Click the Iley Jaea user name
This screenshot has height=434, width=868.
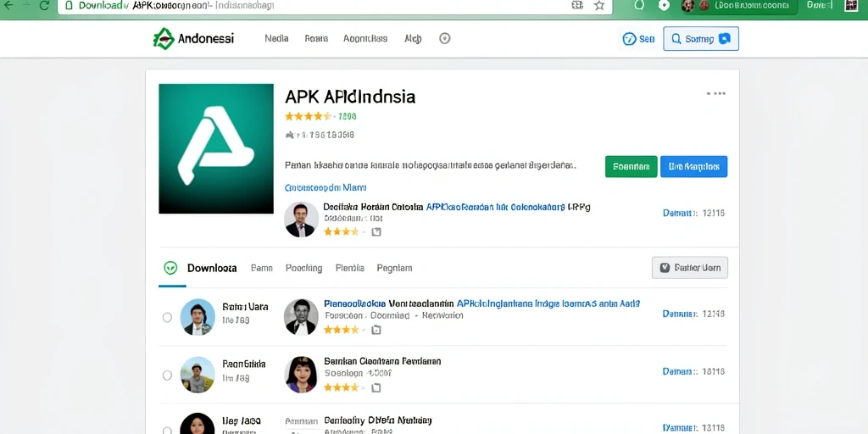tap(242, 420)
